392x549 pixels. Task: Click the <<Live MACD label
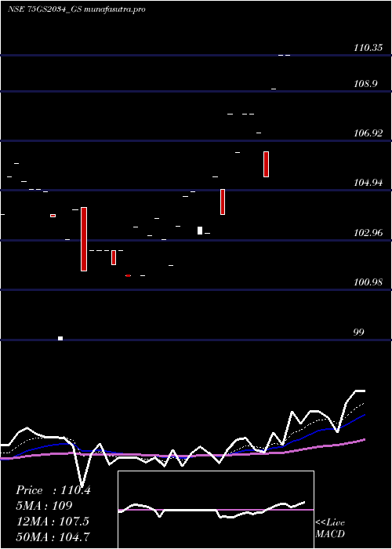330,528
